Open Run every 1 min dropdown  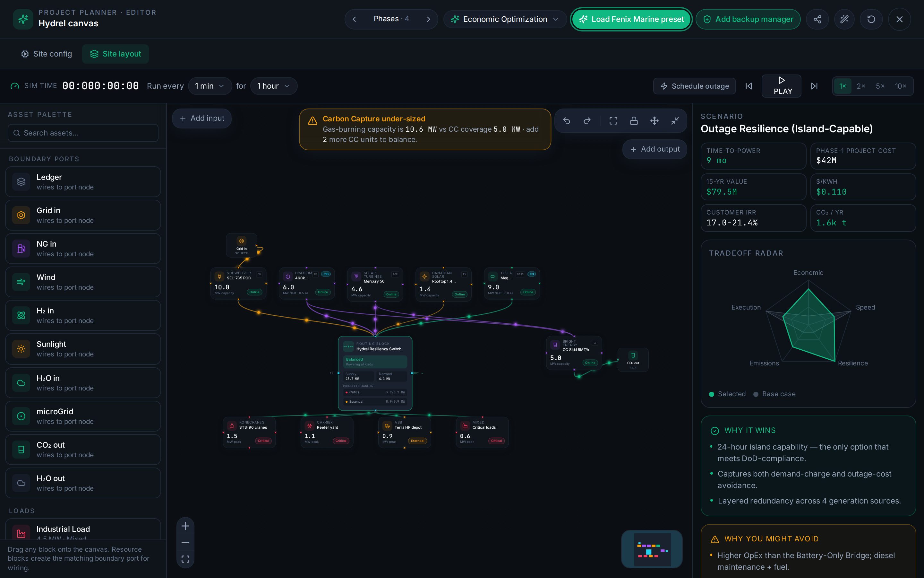210,86
